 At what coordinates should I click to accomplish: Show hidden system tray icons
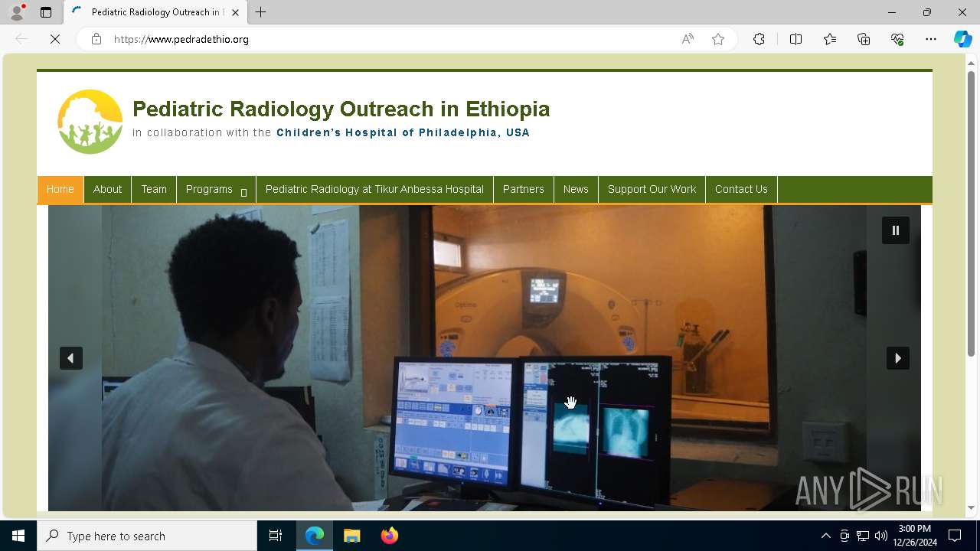[x=825, y=536]
